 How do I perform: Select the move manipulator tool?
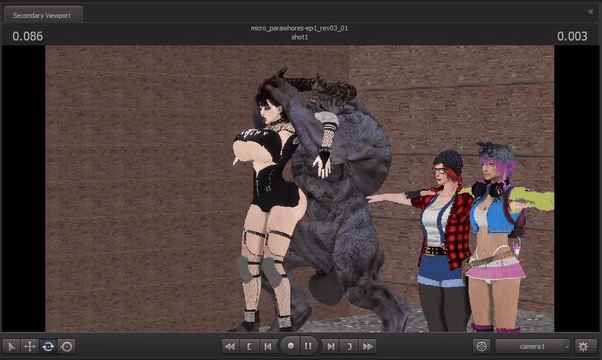[x=30, y=347]
